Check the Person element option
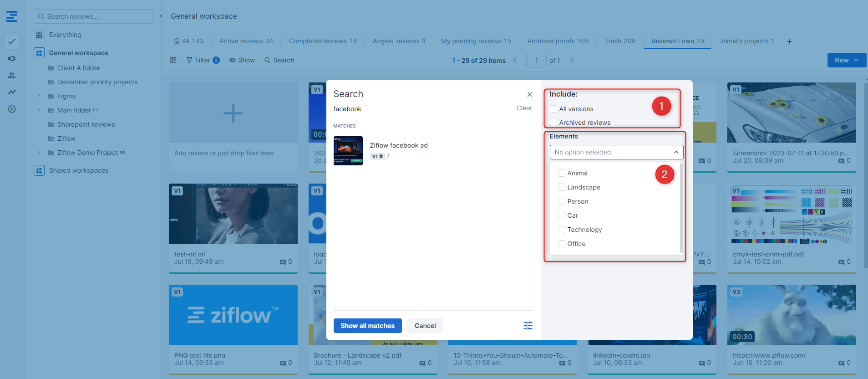868x379 pixels. (x=562, y=201)
